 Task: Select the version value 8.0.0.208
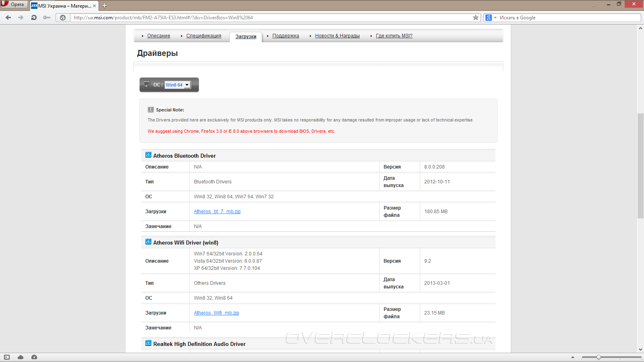pyautogui.click(x=434, y=167)
